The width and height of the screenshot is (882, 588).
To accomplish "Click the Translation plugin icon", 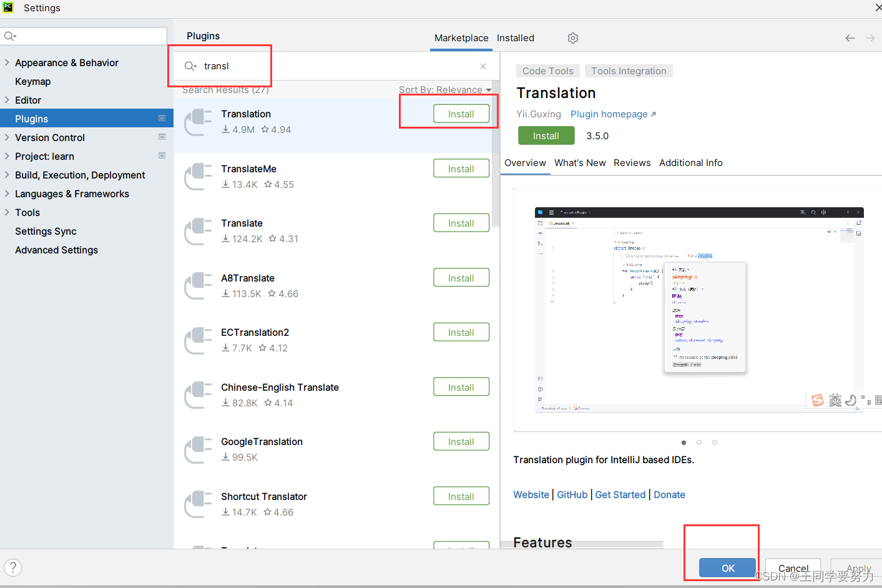I will (x=198, y=122).
